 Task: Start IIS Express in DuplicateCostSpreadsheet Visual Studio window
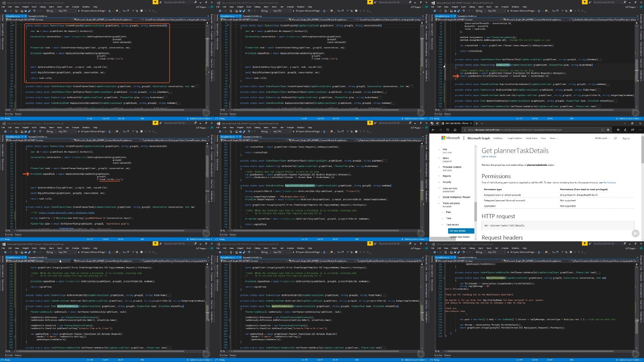point(307,131)
